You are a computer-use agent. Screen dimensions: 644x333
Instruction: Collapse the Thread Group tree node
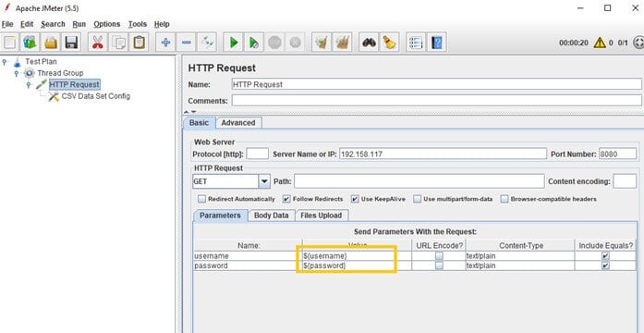17,73
